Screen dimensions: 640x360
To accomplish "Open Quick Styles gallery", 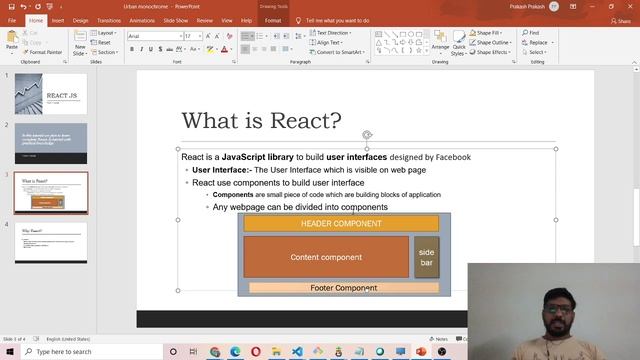I will point(459,43).
